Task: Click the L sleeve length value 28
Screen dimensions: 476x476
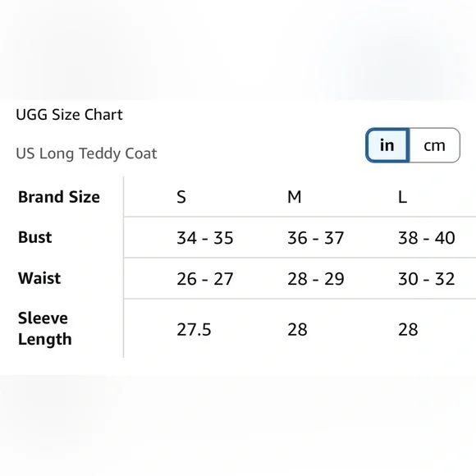Action: (x=408, y=330)
